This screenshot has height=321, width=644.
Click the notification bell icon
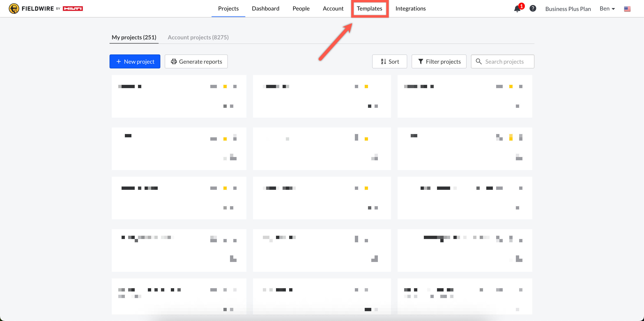click(x=517, y=9)
